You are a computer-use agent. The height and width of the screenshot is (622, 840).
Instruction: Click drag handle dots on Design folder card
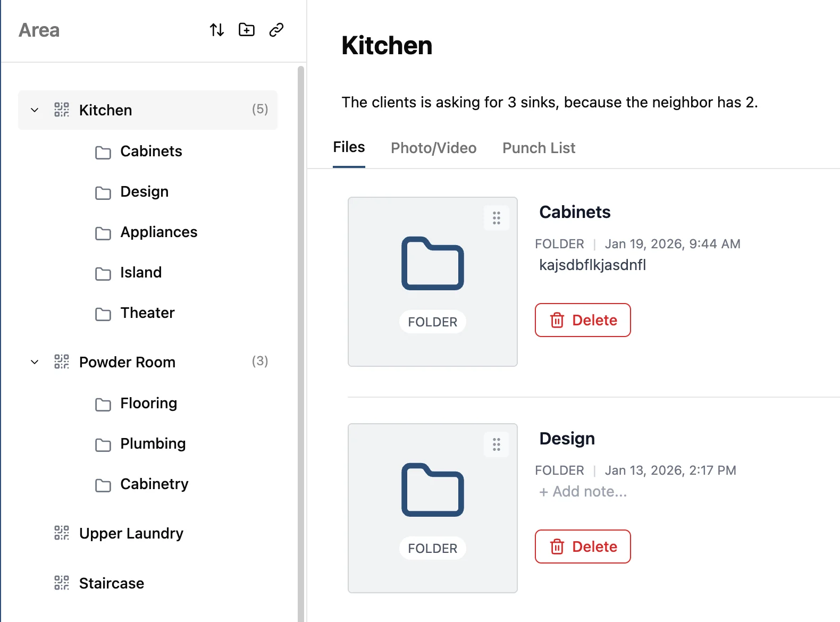pyautogui.click(x=497, y=444)
